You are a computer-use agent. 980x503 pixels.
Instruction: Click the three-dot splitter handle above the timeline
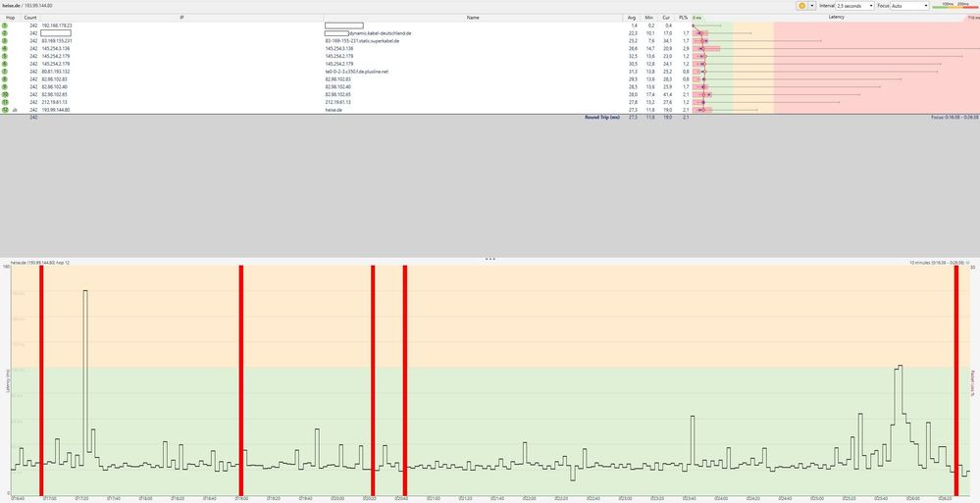[490, 258]
